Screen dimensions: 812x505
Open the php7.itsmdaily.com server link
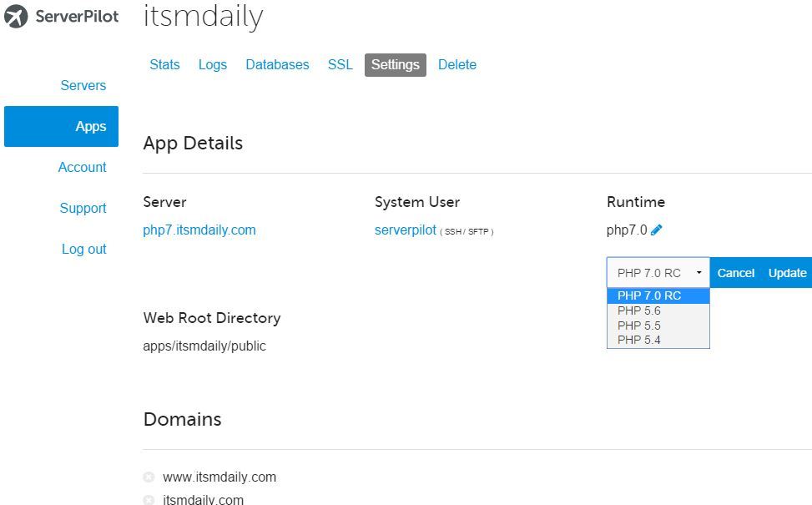[199, 230]
